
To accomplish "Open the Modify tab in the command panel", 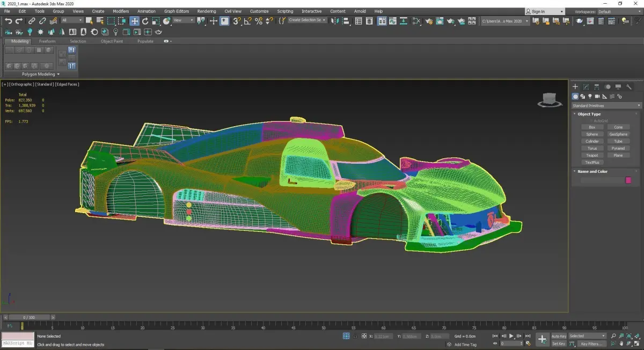I will [586, 87].
